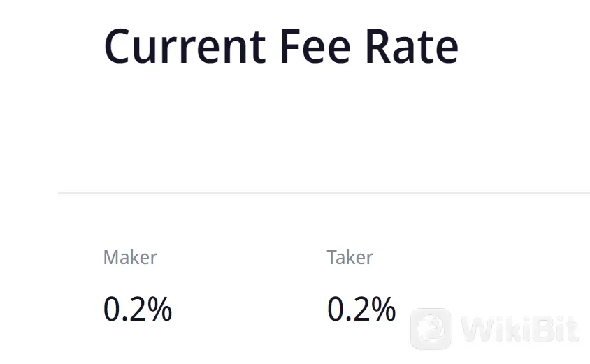Viewport: 590px width, 364px height.
Task: Click the capital C in Current
Action: (x=119, y=46)
